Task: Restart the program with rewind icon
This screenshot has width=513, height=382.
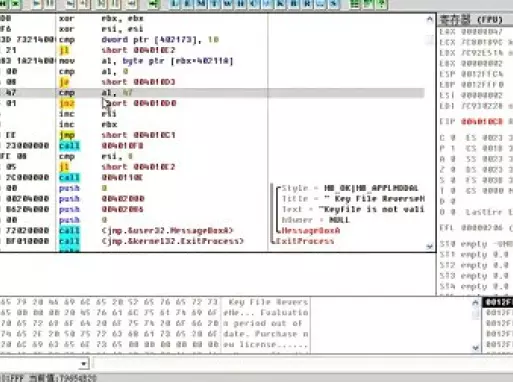Action: (x=4, y=4)
